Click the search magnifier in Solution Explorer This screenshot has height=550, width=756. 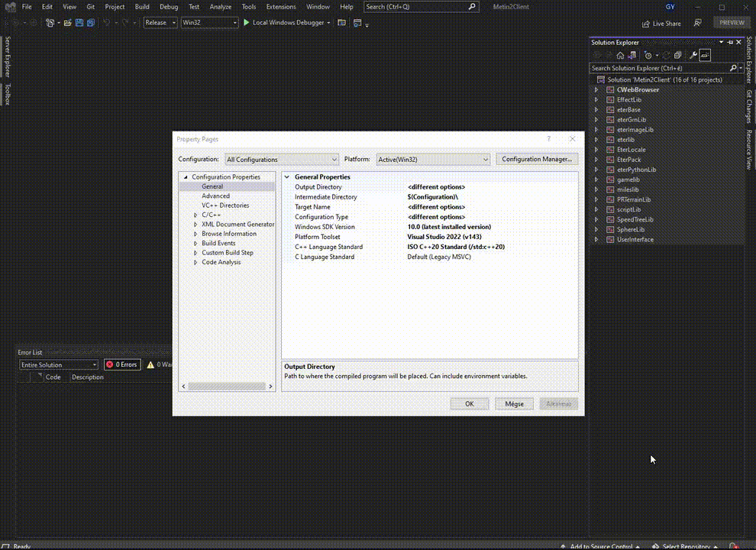[x=732, y=67]
